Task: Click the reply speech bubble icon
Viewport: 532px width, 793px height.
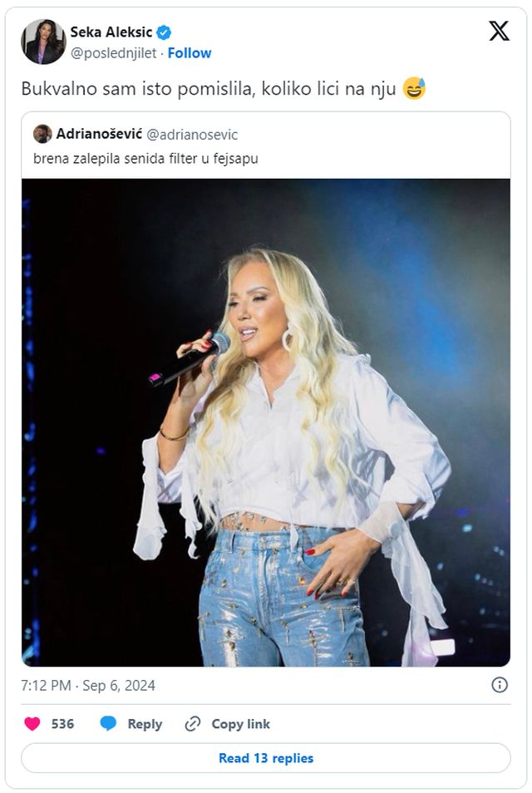Action: point(108,724)
